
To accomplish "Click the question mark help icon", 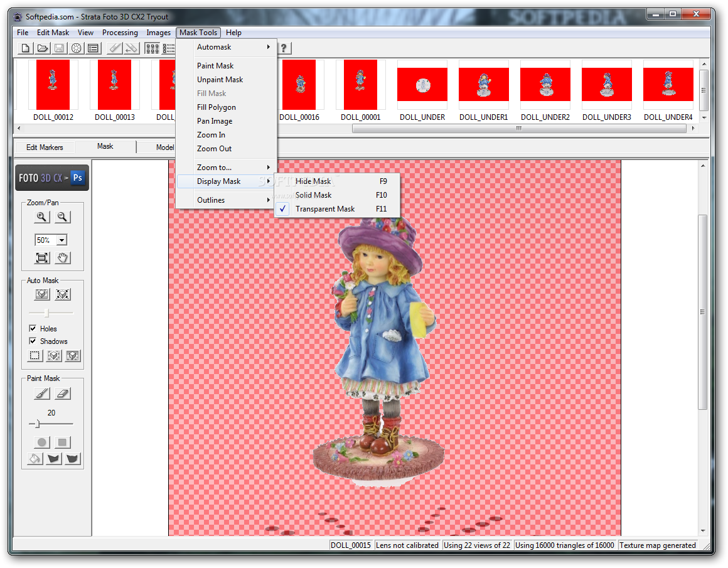I will click(x=284, y=48).
